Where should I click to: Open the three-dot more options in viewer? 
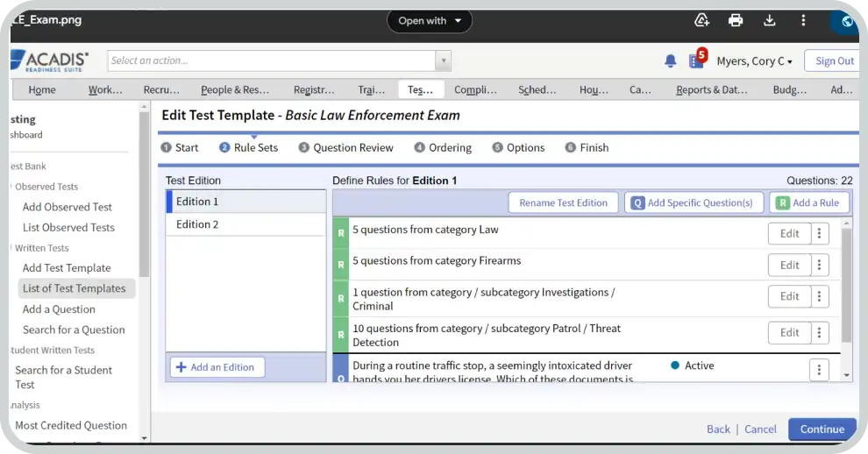(803, 20)
